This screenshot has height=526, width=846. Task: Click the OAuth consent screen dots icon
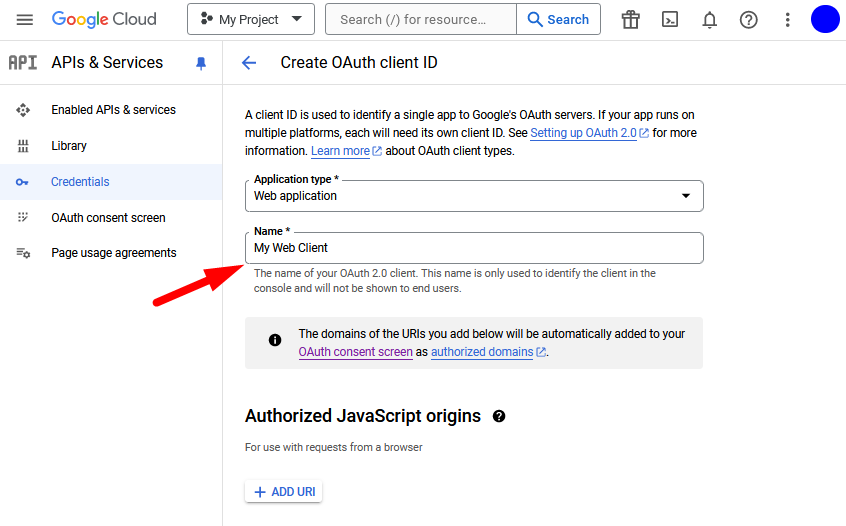pos(23,217)
